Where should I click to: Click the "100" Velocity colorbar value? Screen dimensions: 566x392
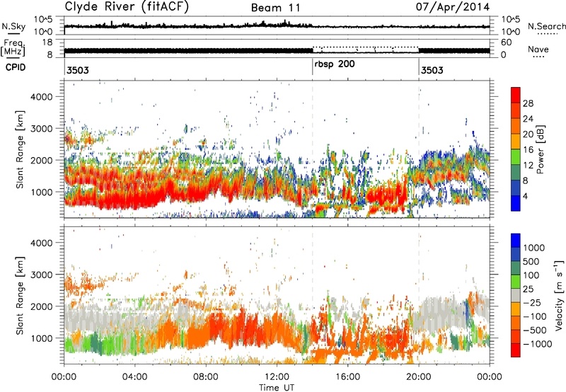(533, 275)
